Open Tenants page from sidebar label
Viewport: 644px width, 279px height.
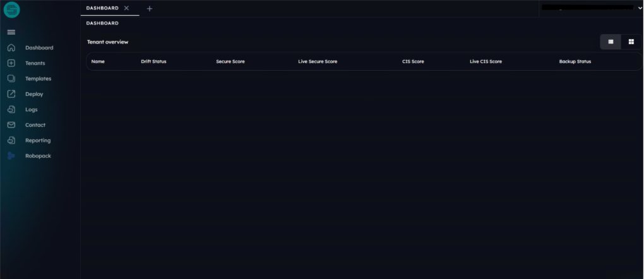point(35,63)
